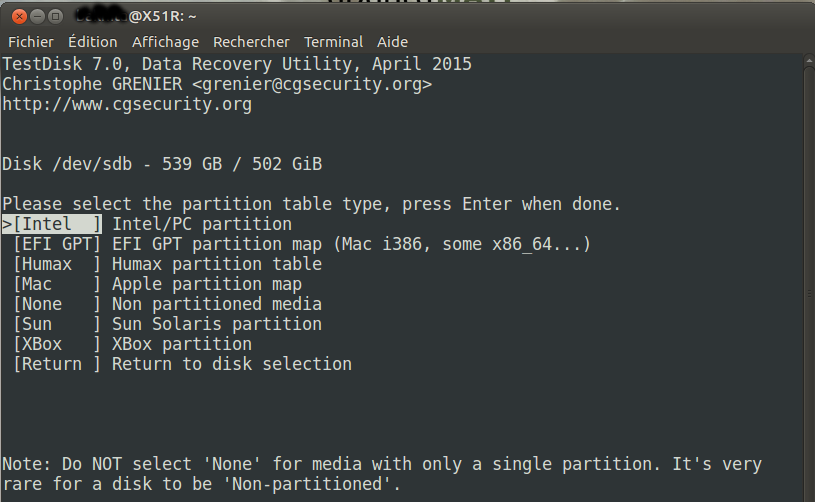The image size is (815, 502).
Task: Open the Aide menu
Action: 392,42
